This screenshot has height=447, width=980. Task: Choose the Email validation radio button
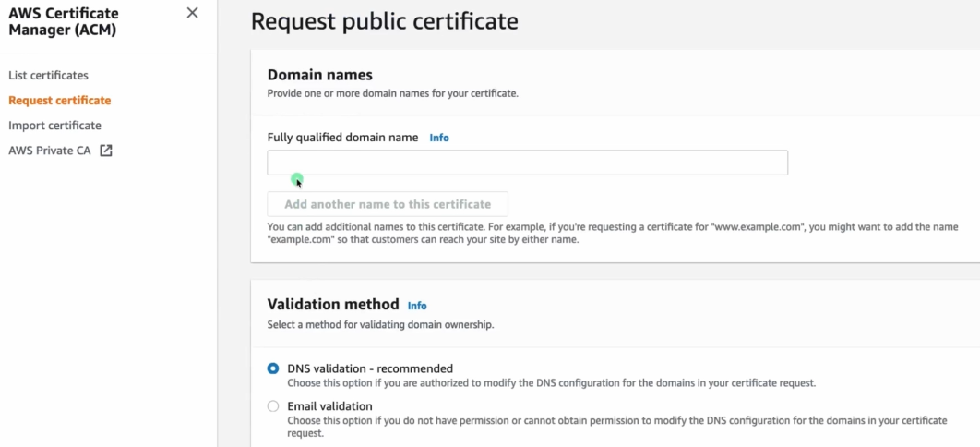click(273, 406)
